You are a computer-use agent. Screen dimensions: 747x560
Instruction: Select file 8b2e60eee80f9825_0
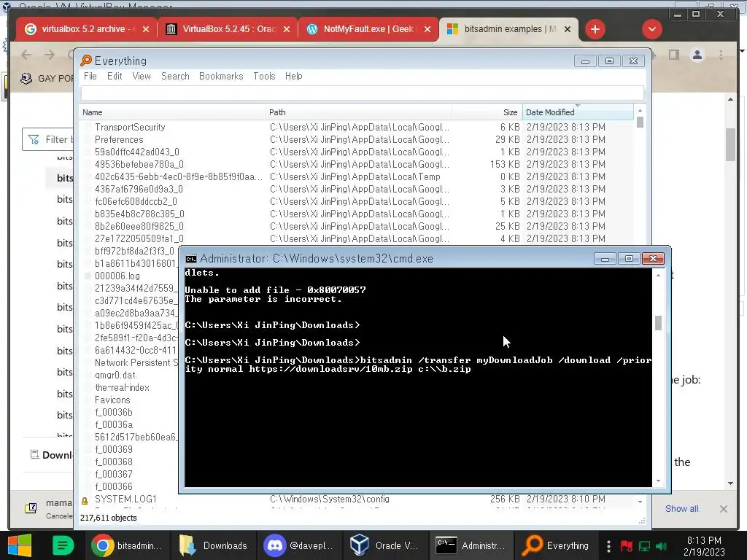[357, 226]
